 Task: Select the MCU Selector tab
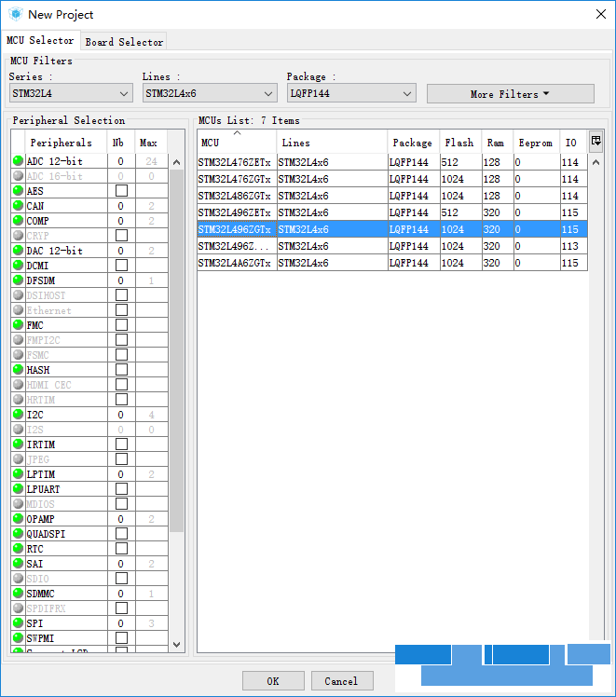(x=40, y=40)
